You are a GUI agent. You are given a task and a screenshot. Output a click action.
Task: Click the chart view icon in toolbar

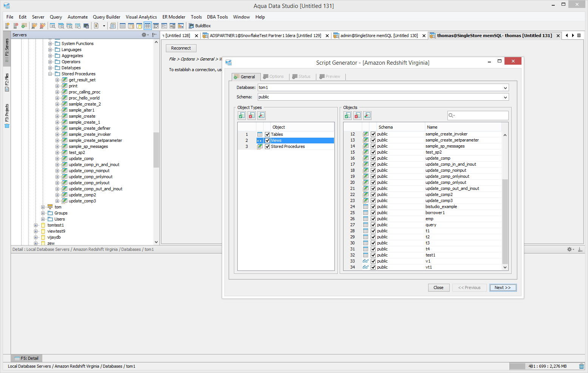pos(181,26)
